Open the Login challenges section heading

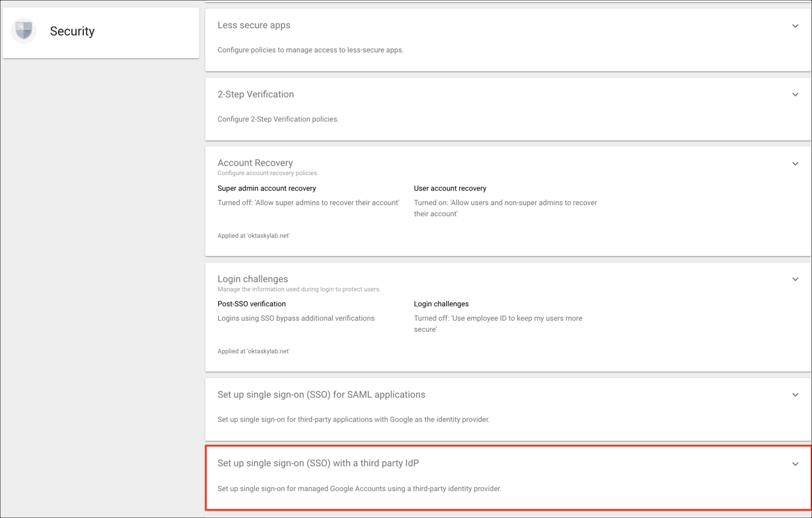click(252, 279)
